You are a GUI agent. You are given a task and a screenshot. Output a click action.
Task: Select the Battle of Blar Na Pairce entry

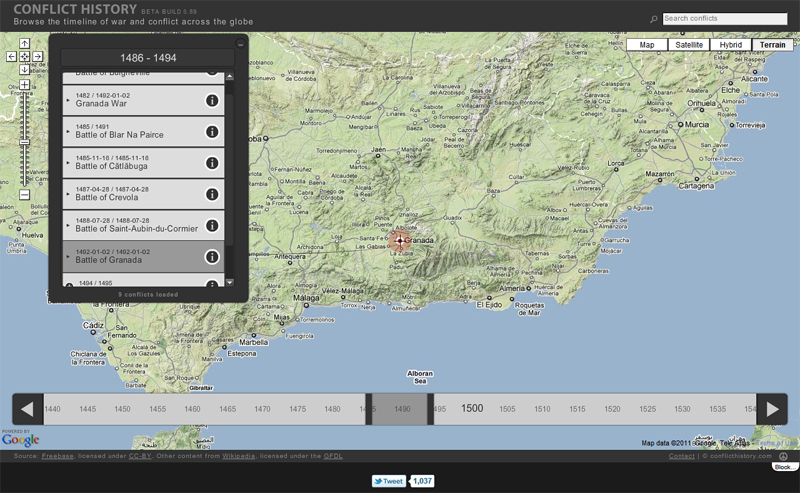143,132
